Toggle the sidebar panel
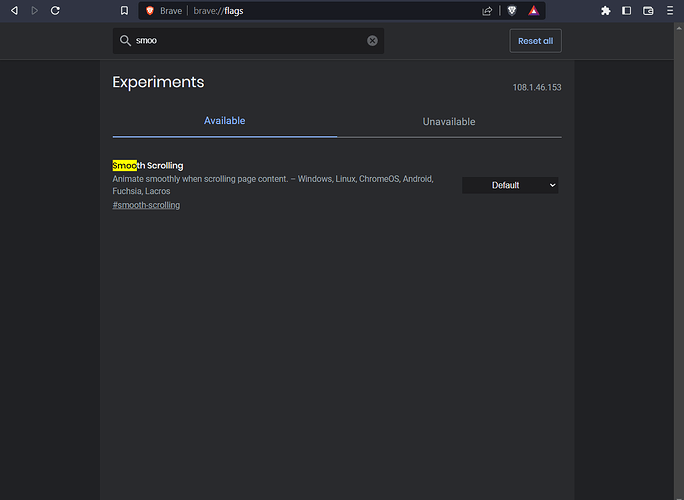Viewport: 684px width, 500px height. (626, 10)
